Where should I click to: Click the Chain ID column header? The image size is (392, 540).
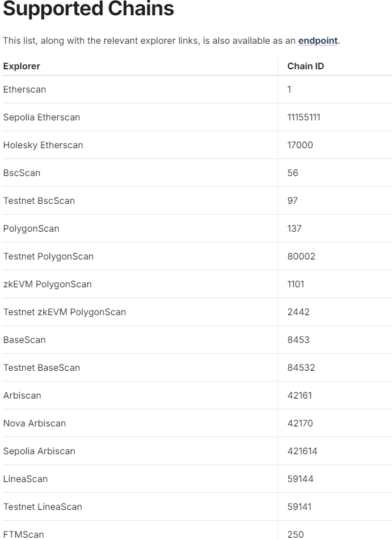coord(305,66)
